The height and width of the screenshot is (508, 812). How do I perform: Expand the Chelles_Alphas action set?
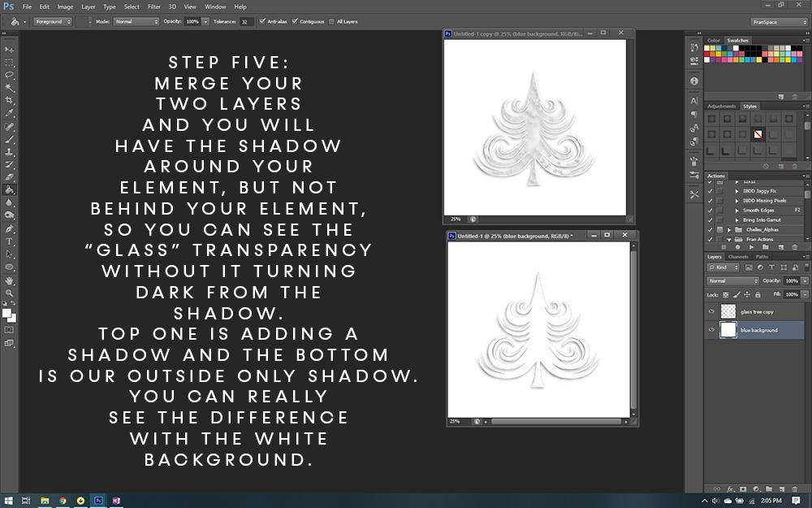pos(729,230)
